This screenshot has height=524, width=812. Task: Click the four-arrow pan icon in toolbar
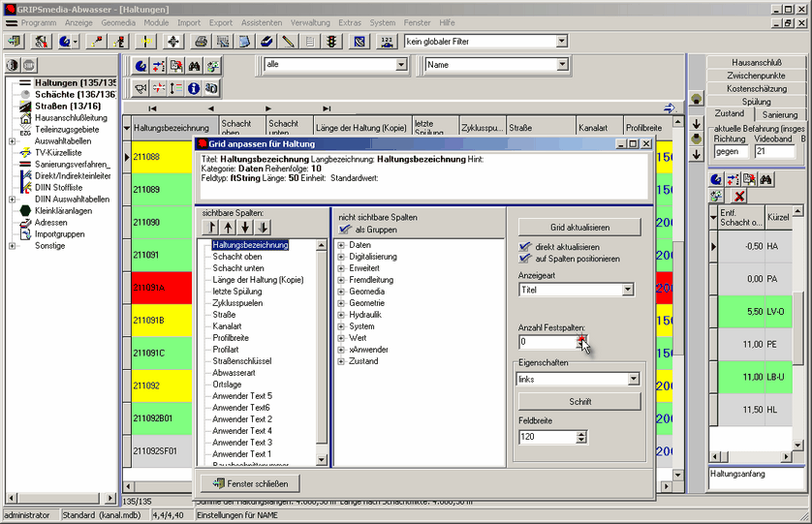[x=173, y=42]
